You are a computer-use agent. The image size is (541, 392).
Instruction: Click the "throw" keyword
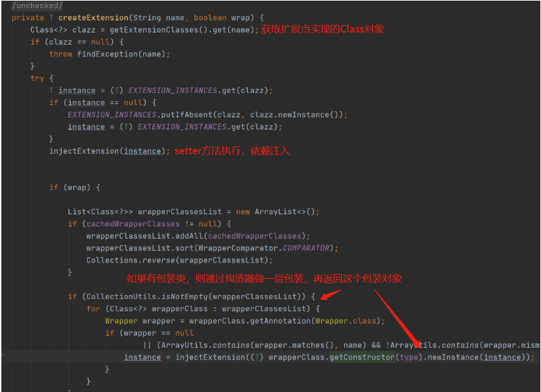pyautogui.click(x=60, y=54)
